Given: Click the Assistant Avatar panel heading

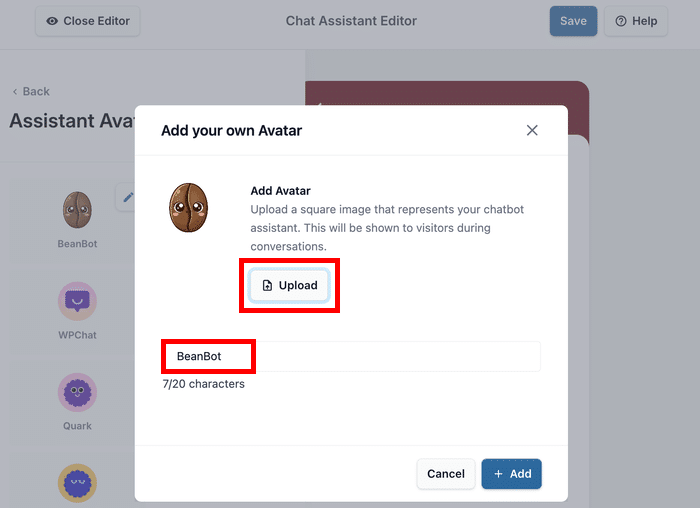Looking at the screenshot, I should pyautogui.click(x=70, y=121).
